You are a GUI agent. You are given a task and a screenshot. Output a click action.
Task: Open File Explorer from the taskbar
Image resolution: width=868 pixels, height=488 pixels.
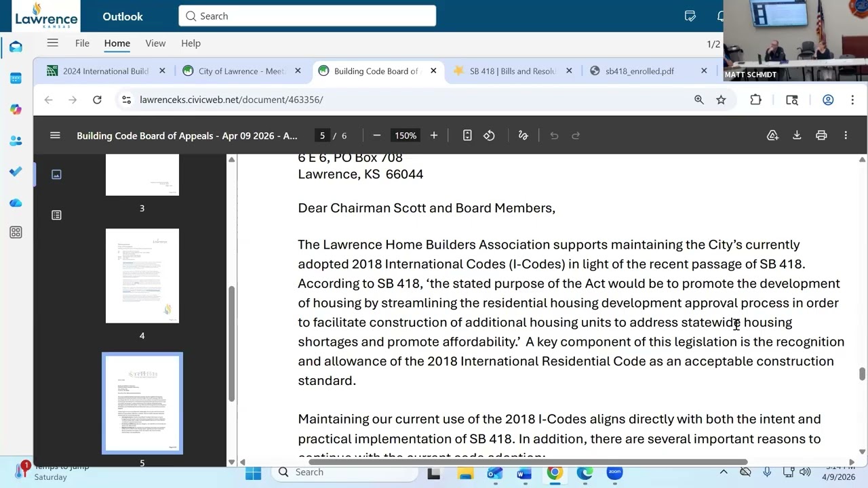pyautogui.click(x=465, y=472)
